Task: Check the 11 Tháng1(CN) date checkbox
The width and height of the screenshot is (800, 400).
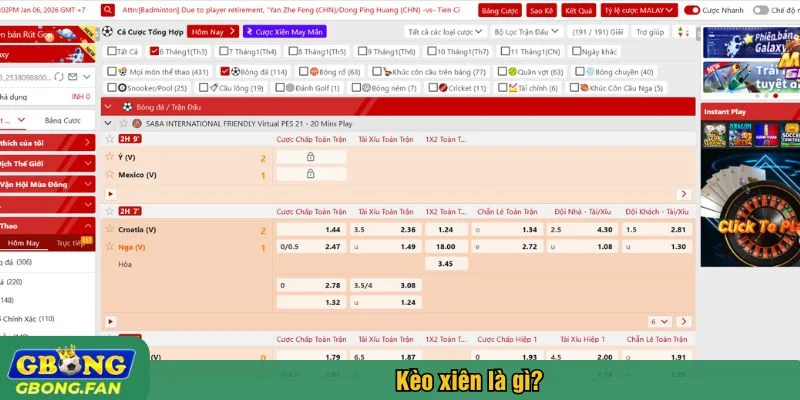Action: [505, 51]
